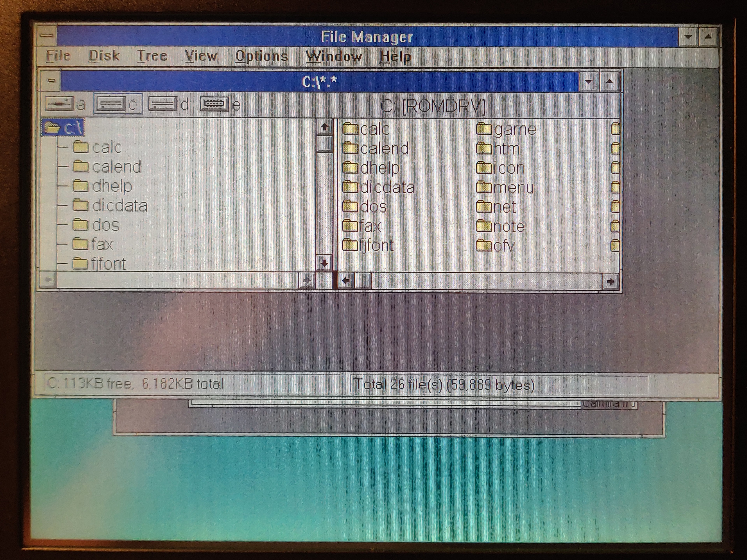This screenshot has width=747, height=560.
Task: Select dhelp folder in directory tree
Action: pos(102,186)
